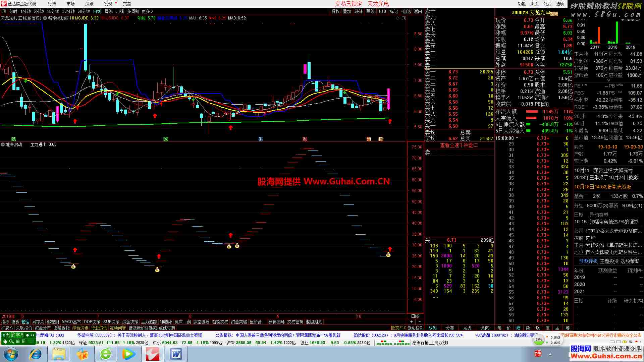Screen dimensions: 644x362
Task: Switch the chart to 5分钟 period
Action: [x=39, y=11]
